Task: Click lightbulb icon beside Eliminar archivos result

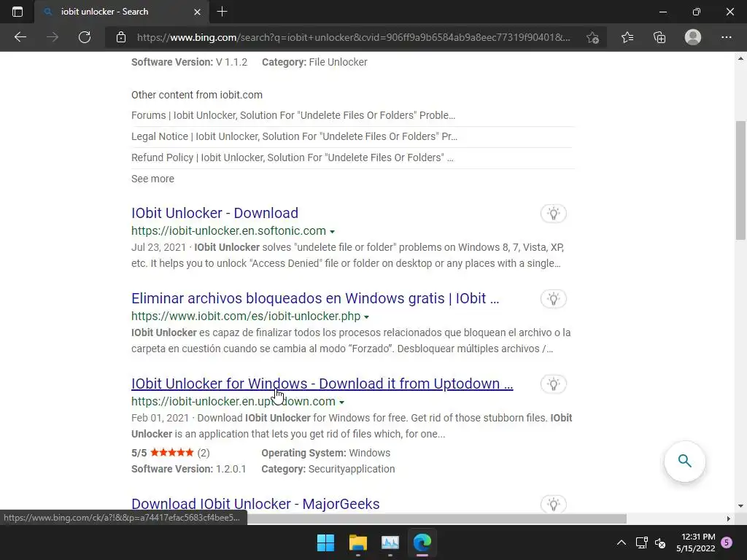Action: point(554,298)
